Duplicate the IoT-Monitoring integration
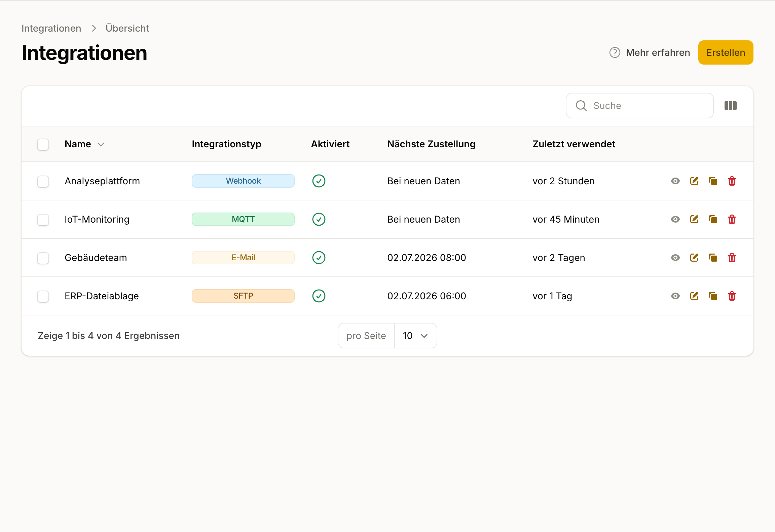Screen dimensions: 775x532 [713, 219]
